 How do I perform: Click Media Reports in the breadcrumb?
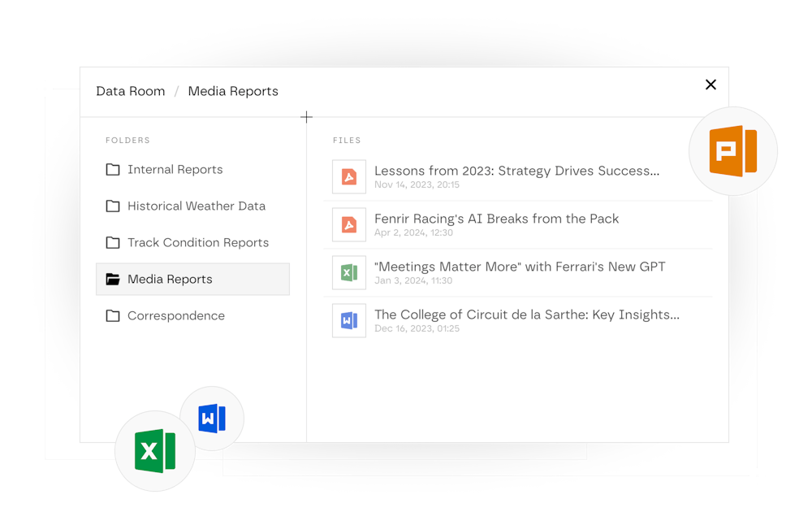pyautogui.click(x=233, y=91)
